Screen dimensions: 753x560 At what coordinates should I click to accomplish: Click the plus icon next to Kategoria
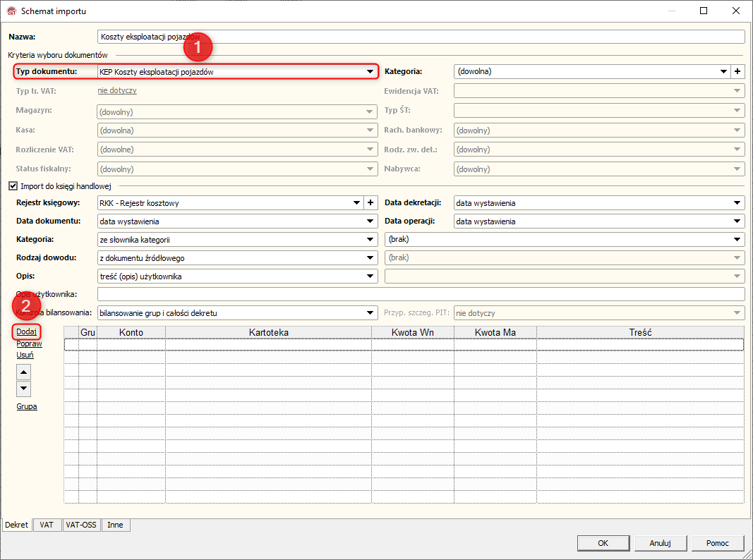tap(738, 72)
